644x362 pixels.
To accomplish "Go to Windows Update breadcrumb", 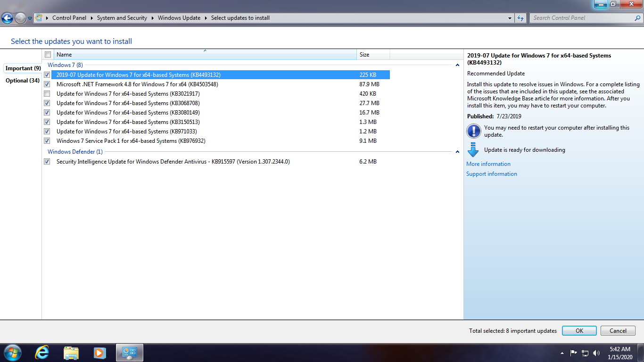I will tap(179, 18).
